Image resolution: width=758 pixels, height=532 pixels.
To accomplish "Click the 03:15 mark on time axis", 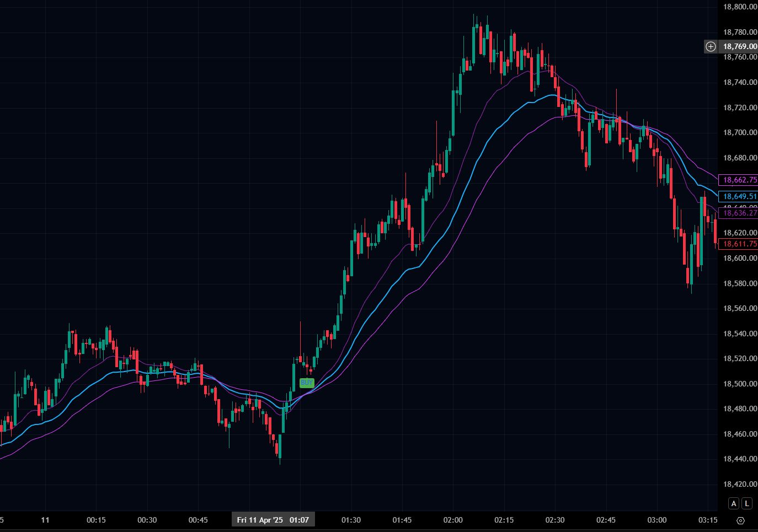I will tap(708, 520).
